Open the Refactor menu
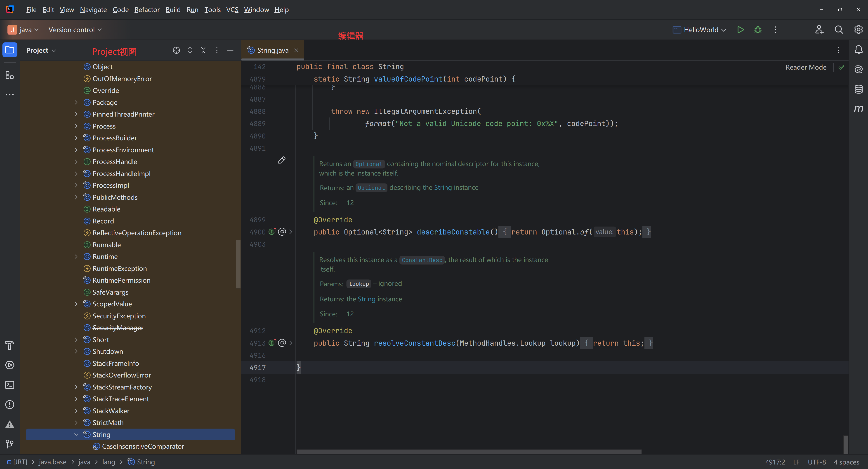The image size is (868, 469). click(x=147, y=9)
